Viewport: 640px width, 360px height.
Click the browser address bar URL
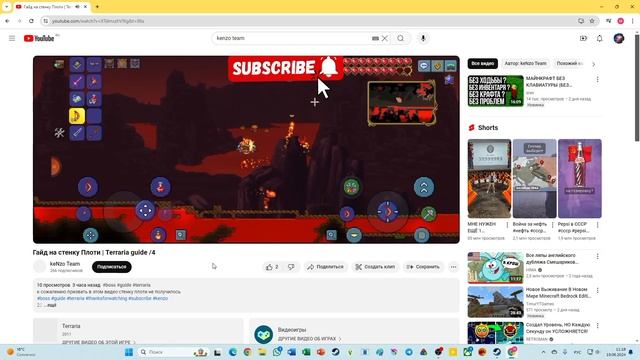(98, 21)
